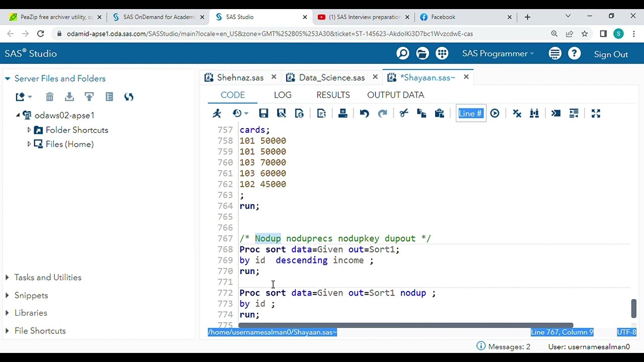Expand the Folder Shortcuts tree node
This screenshot has width=644, height=362.
point(29,130)
